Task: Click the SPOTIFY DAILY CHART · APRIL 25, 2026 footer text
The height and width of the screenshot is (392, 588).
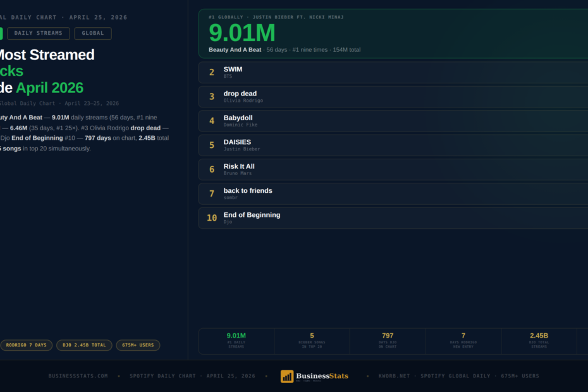Action: point(192,376)
